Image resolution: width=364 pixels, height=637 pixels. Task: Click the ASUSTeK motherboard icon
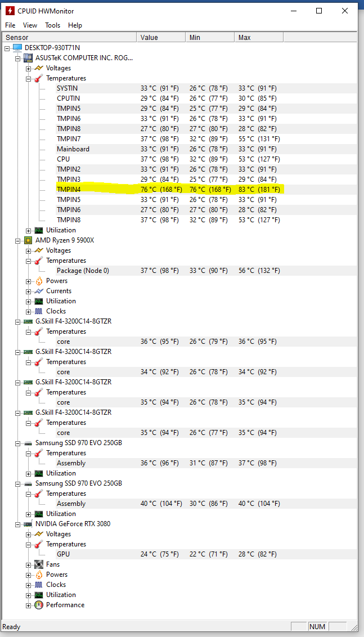pos(29,58)
